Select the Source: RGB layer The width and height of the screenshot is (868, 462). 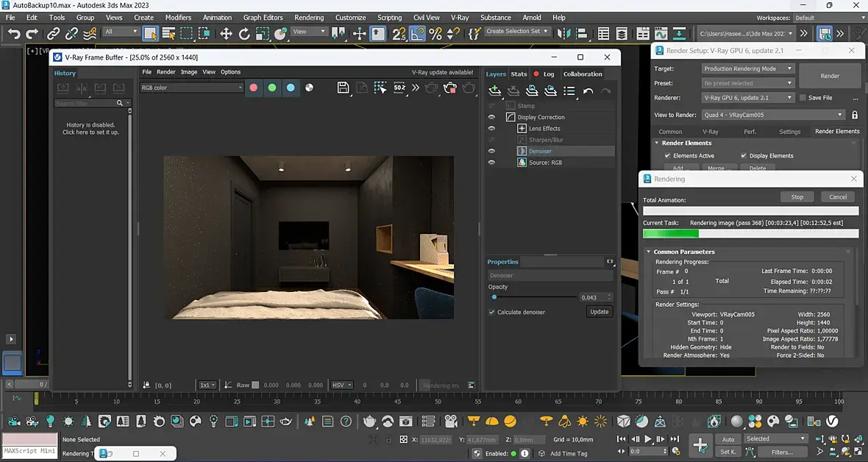click(545, 163)
